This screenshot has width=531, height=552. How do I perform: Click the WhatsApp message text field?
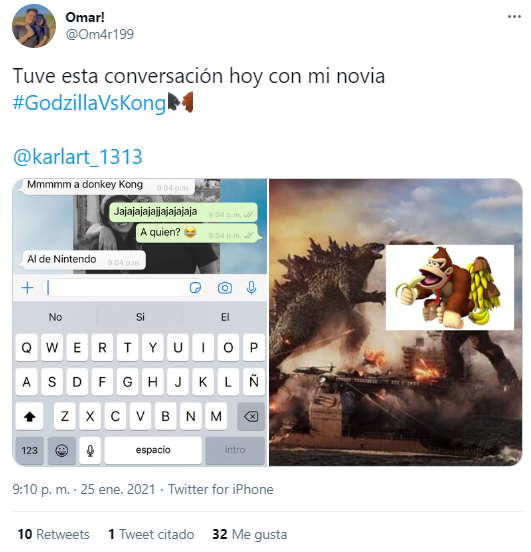point(123,288)
